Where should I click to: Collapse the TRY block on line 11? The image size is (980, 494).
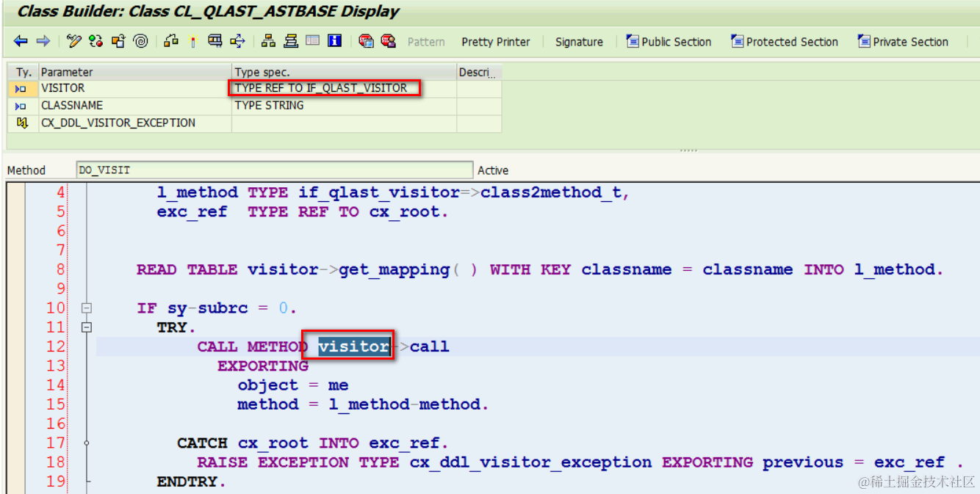pyautogui.click(x=87, y=327)
